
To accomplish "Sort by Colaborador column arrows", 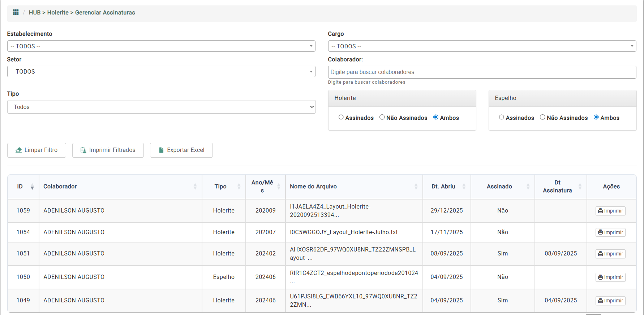I will point(195,187).
